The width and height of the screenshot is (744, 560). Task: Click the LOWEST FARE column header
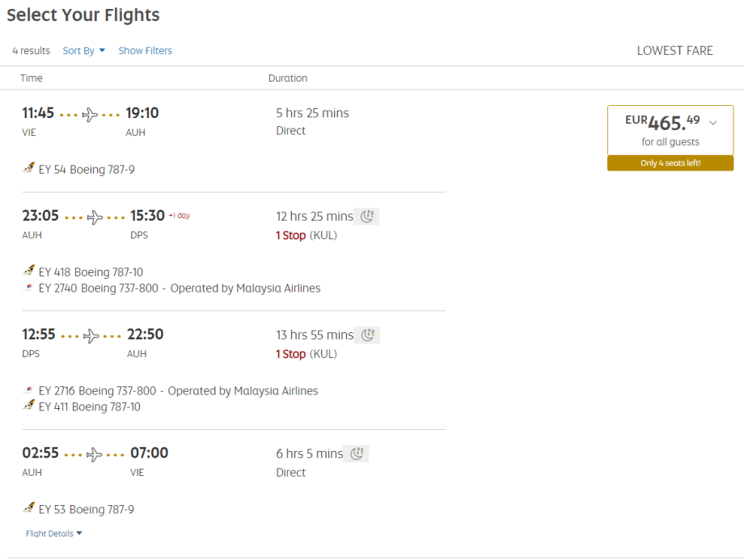[x=674, y=51]
